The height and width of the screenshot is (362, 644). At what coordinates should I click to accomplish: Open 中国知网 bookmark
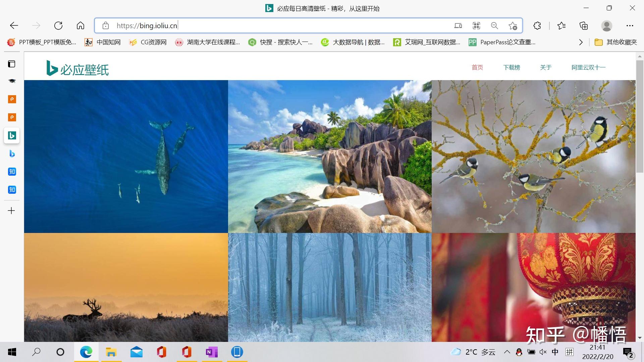point(103,42)
